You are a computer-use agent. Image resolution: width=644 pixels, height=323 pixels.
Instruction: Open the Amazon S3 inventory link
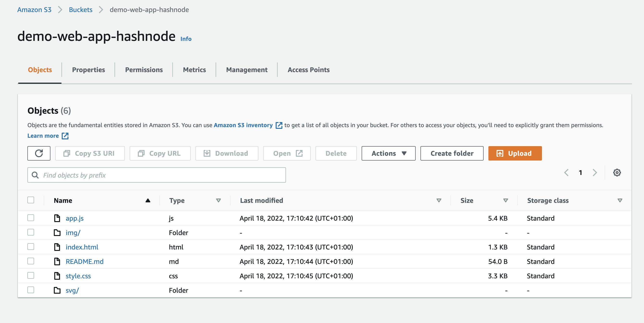click(x=243, y=125)
